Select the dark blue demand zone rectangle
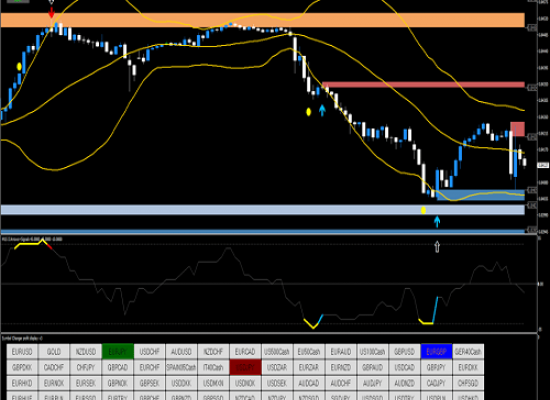This screenshot has width=550, height=400. 481,195
